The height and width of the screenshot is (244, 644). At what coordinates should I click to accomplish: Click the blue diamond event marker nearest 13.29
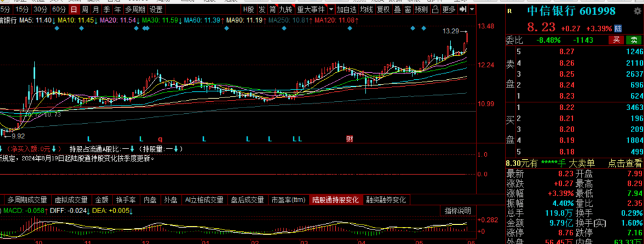423,28
